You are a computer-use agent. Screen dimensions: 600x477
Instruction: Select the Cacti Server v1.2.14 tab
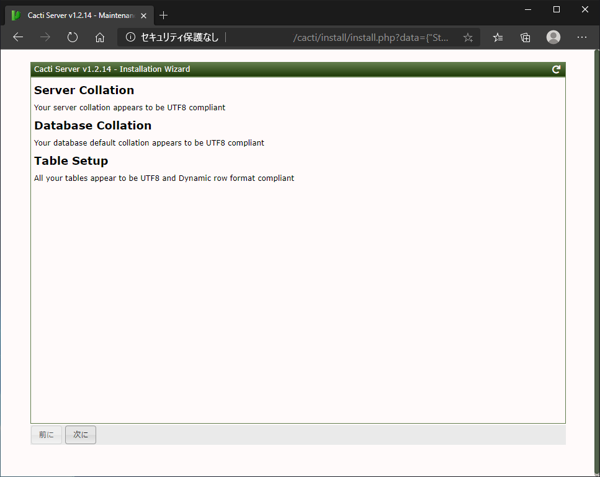(80, 15)
